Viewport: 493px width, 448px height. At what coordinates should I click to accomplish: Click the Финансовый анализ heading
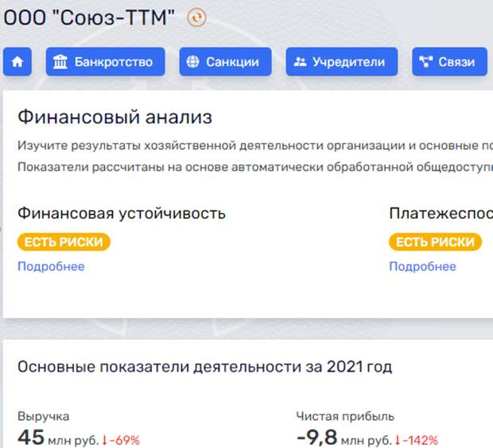coord(115,117)
